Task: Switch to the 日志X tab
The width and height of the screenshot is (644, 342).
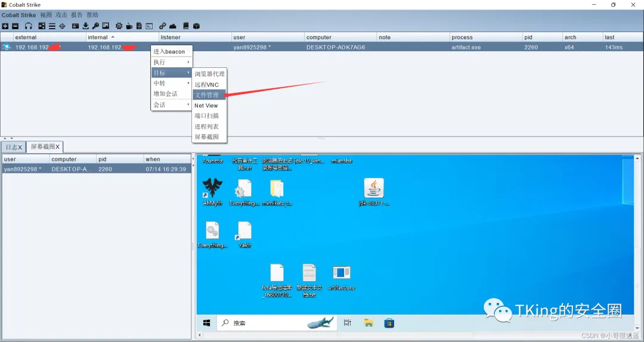Action: click(14, 147)
